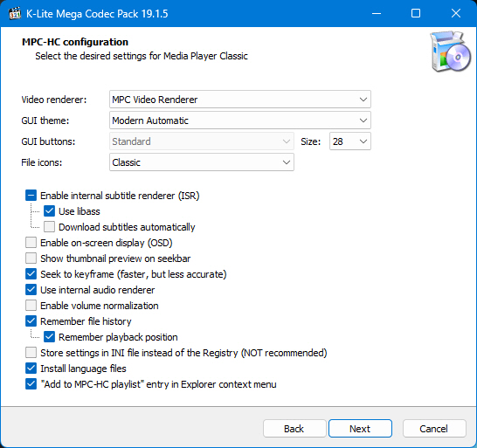
Task: Turn on Enable volume normalization
Action: coord(31,306)
